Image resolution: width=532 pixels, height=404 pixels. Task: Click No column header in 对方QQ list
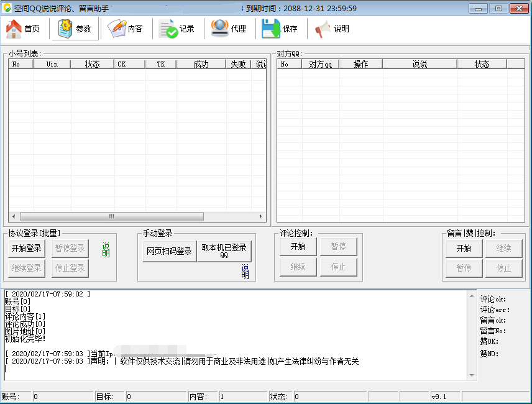coord(290,64)
